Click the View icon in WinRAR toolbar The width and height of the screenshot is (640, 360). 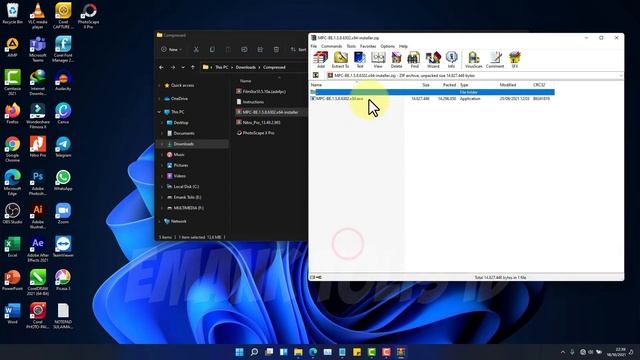click(x=378, y=60)
